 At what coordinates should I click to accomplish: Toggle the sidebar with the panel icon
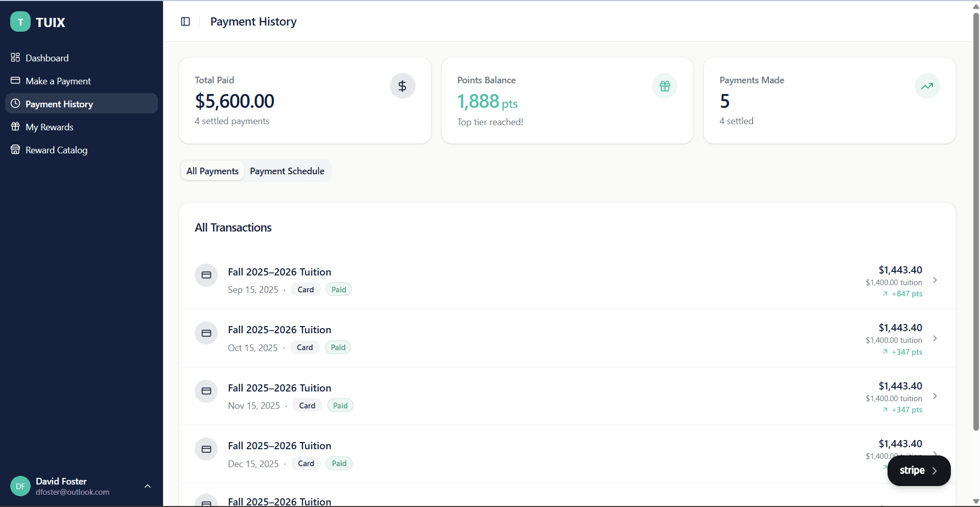click(x=185, y=21)
